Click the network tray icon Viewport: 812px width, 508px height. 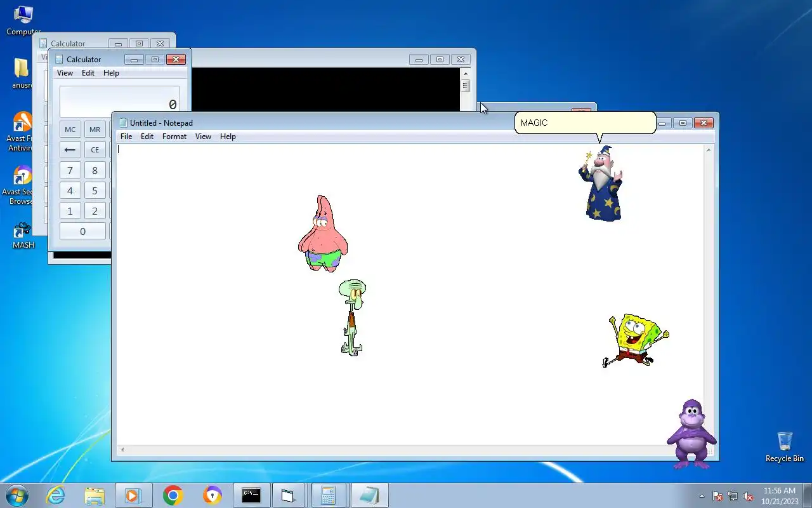(x=733, y=496)
